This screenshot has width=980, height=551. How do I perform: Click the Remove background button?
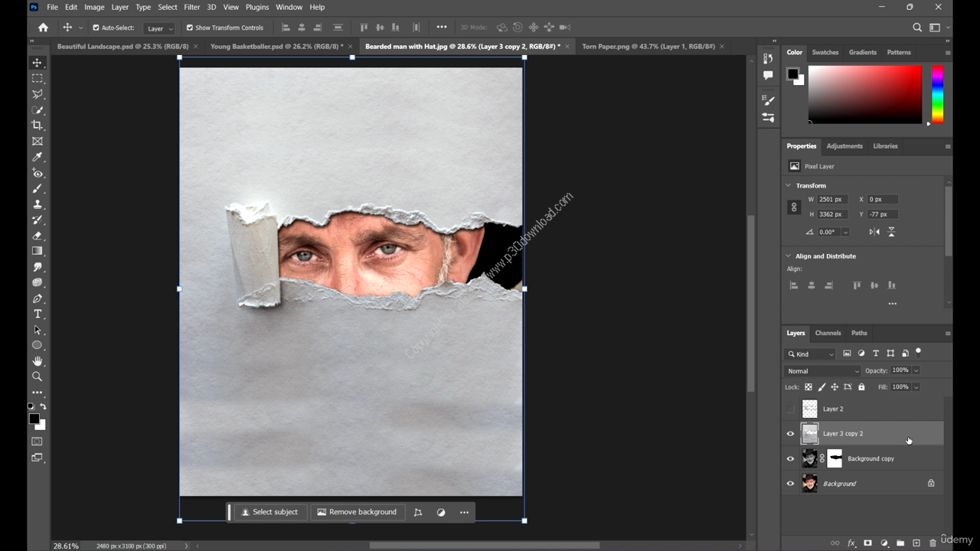coord(357,512)
